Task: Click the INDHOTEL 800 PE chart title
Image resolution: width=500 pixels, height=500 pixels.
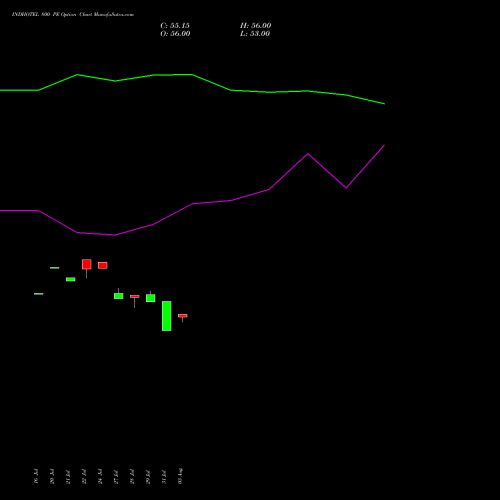Action: pos(73,15)
